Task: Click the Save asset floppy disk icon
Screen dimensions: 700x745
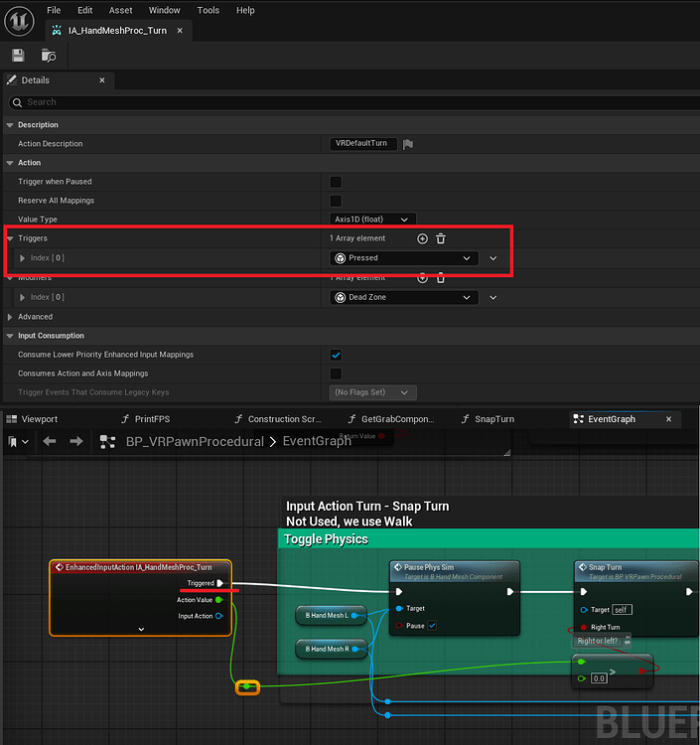Action: (x=18, y=56)
